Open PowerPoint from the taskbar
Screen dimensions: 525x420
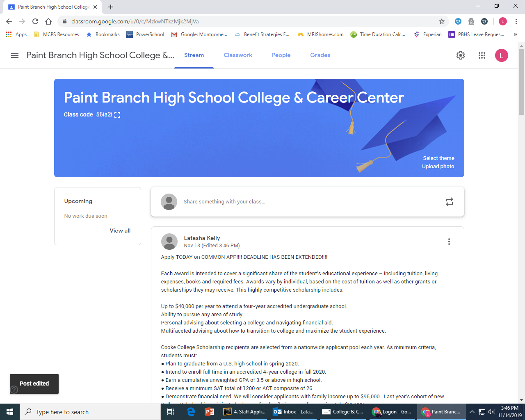[x=209, y=412]
